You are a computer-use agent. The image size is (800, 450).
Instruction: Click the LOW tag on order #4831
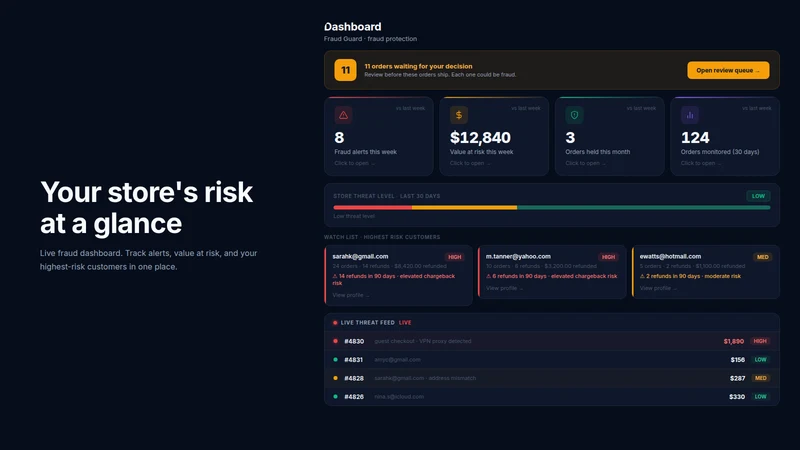(761, 360)
